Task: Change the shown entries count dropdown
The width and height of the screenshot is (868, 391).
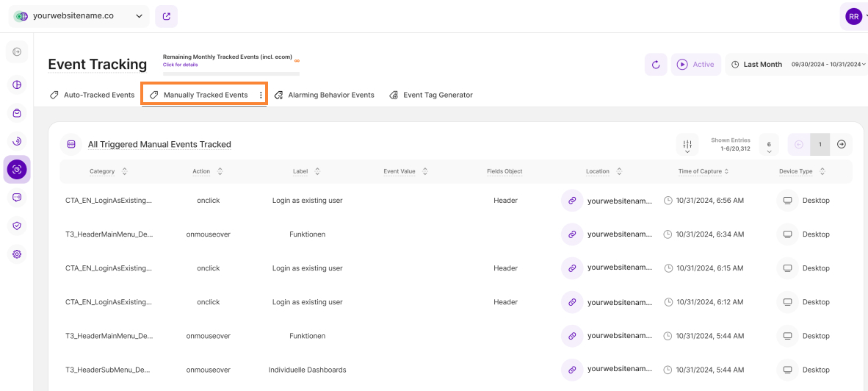Action: [x=768, y=145]
